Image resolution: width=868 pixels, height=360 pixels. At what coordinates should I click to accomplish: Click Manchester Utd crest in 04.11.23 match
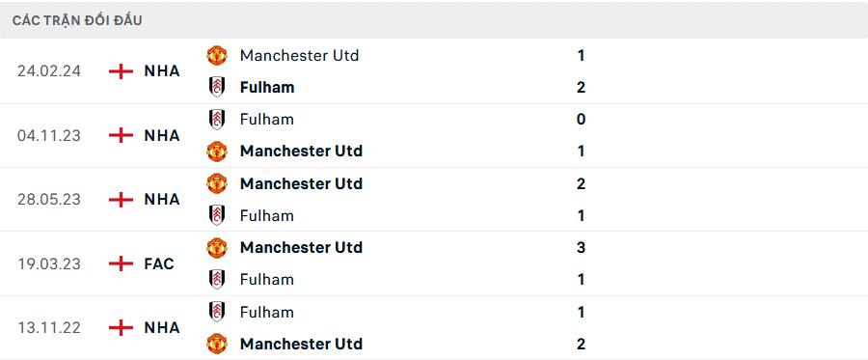[217, 152]
